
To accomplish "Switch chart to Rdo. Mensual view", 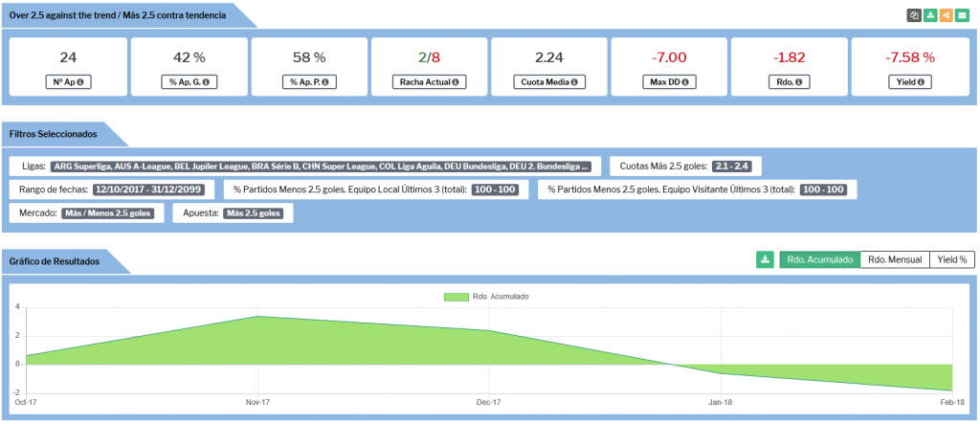I will point(895,259).
